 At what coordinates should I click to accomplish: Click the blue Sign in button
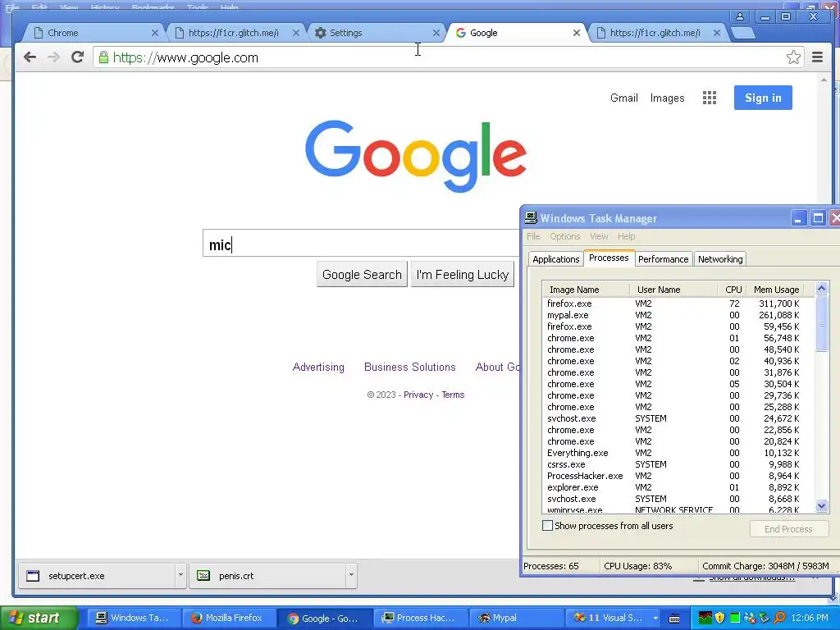tap(763, 98)
